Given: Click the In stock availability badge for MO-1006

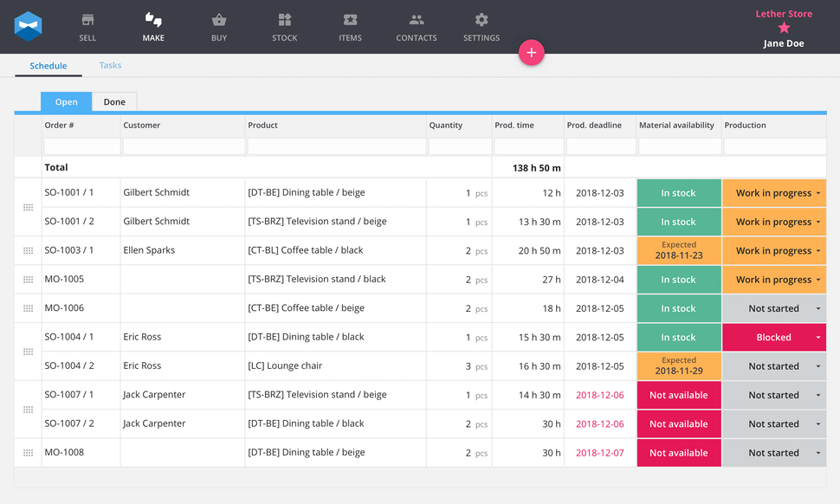Looking at the screenshot, I should pos(678,307).
